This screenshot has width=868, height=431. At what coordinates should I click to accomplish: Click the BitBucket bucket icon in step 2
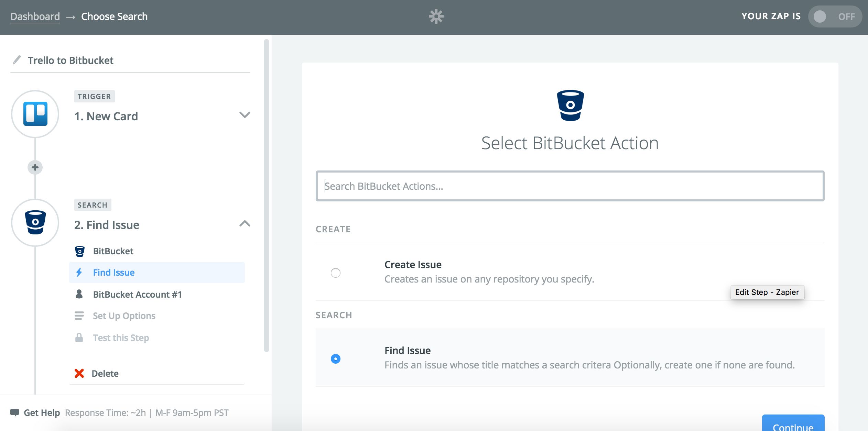[x=35, y=222]
